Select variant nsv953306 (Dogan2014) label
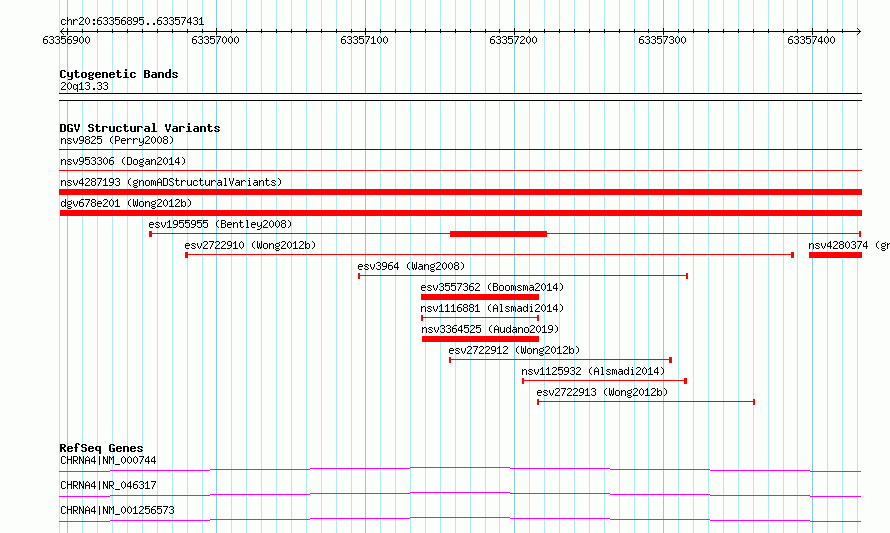890x533 pixels. click(123, 161)
